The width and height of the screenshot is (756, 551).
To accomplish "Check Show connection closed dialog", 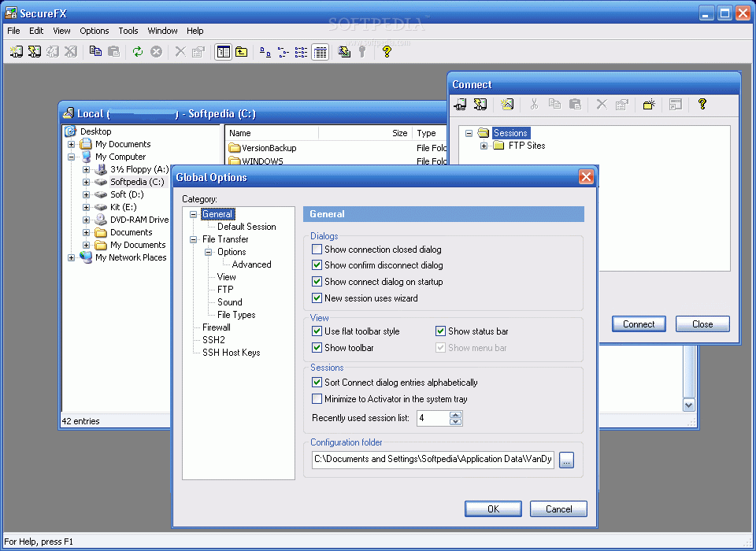I will [x=317, y=249].
